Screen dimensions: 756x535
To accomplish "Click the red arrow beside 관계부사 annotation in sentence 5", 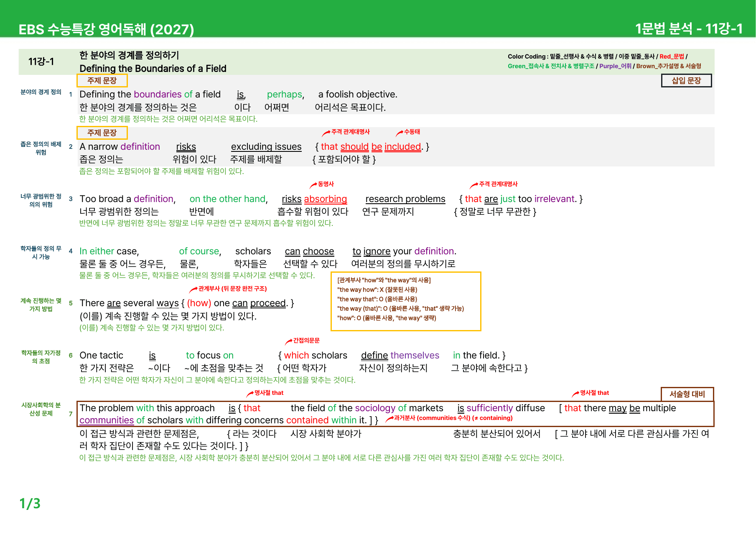I will pyautogui.click(x=193, y=289).
